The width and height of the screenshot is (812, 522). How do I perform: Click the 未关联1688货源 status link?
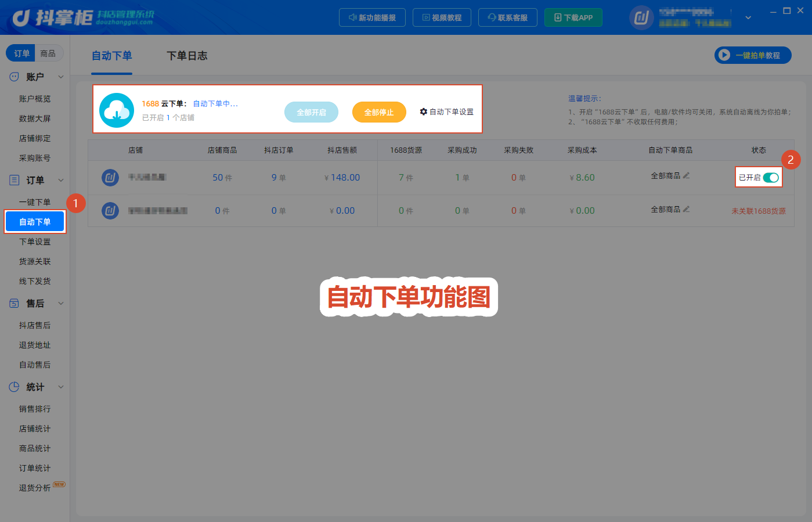[x=759, y=211]
